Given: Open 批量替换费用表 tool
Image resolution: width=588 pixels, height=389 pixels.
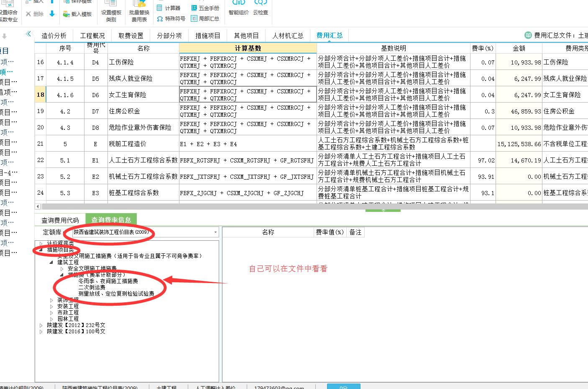Looking at the screenshot, I should [x=139, y=11].
